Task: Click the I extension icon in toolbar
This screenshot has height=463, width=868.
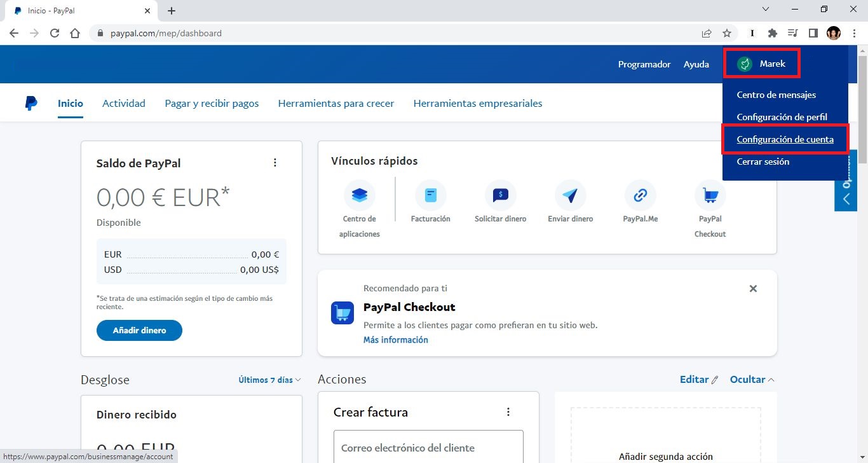Action: pos(752,33)
